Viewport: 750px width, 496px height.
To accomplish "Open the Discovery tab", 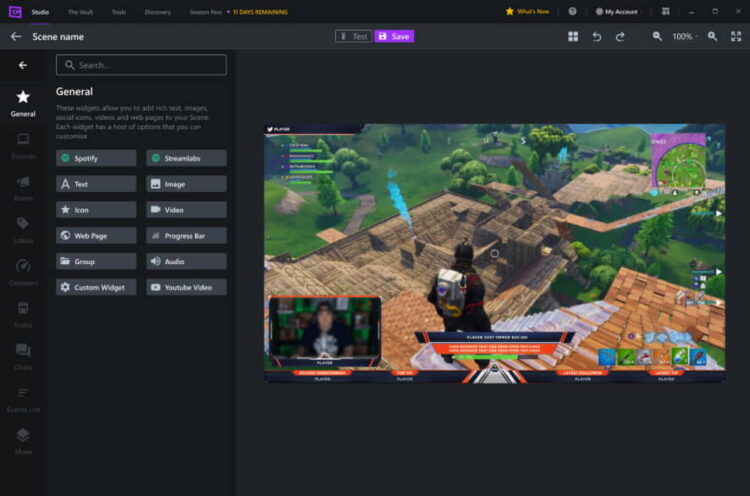I will click(158, 12).
